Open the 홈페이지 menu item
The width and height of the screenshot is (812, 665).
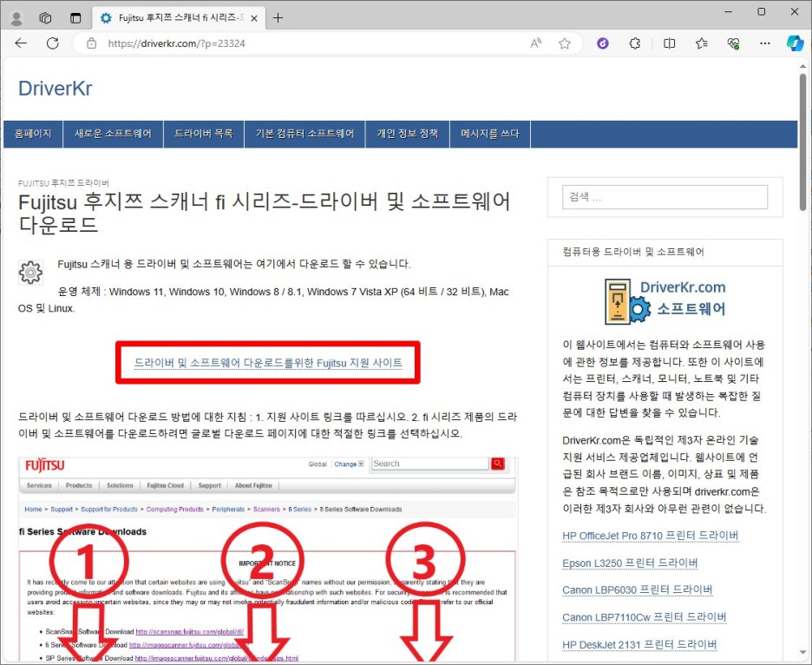pyautogui.click(x=33, y=134)
